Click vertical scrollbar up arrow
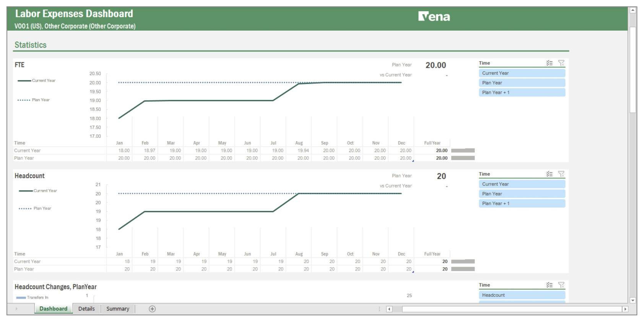Image resolution: width=644 pixels, height=322 pixels. [x=633, y=10]
